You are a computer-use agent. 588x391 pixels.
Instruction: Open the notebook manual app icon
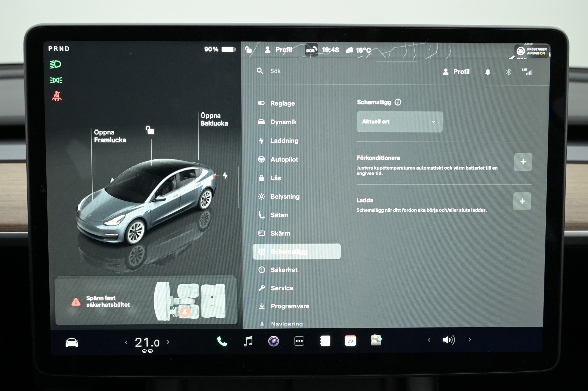tap(325, 341)
